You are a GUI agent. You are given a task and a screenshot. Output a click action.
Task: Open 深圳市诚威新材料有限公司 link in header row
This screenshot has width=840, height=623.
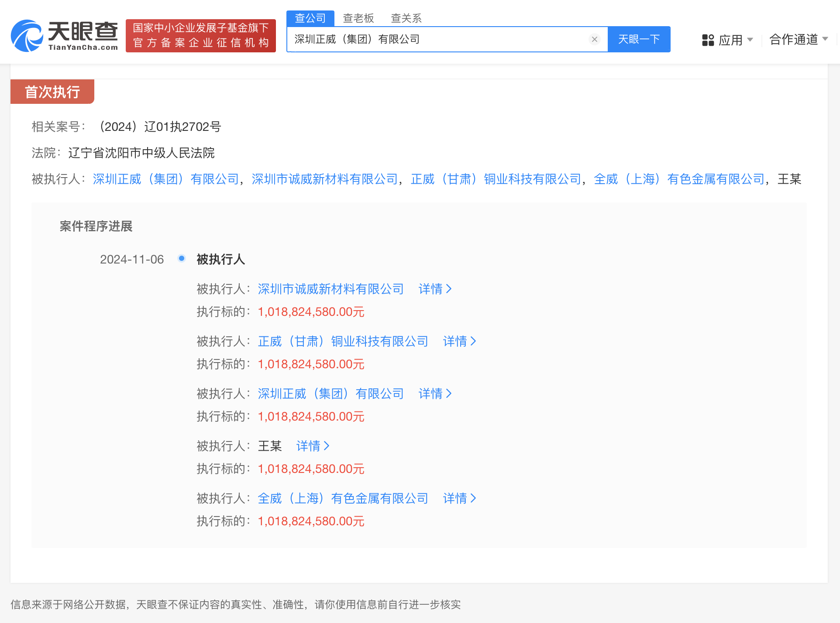324,179
